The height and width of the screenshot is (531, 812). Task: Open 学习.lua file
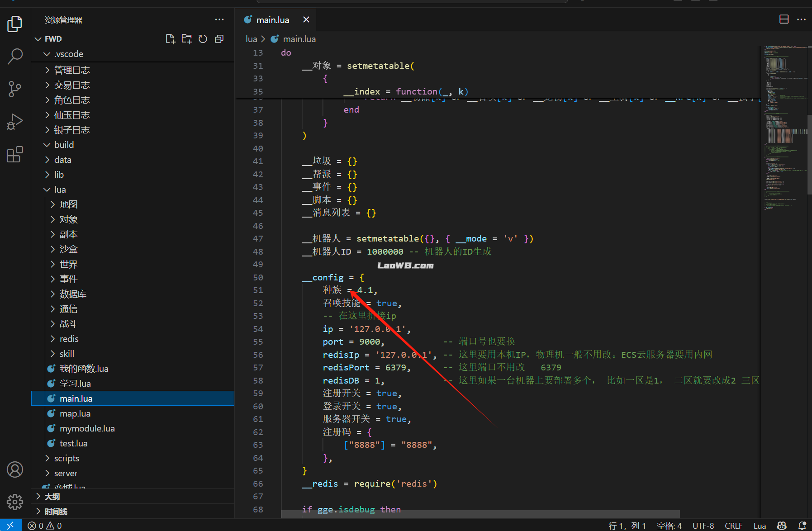point(133,384)
